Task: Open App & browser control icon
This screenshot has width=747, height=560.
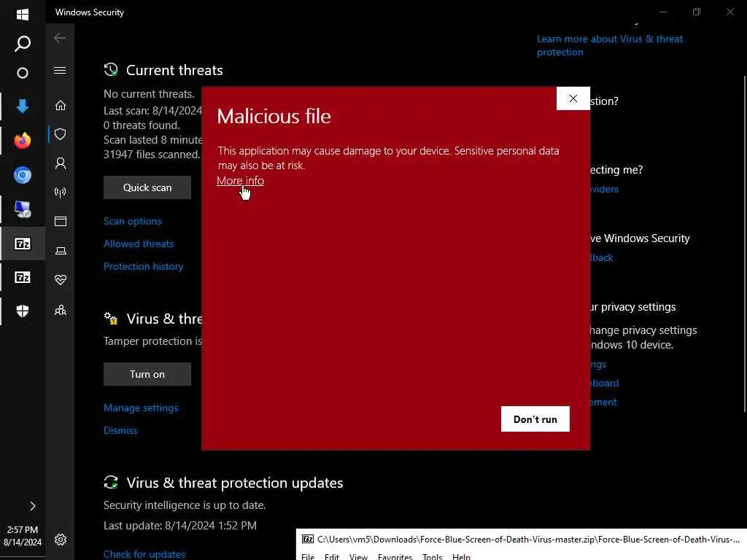Action: pos(60,222)
